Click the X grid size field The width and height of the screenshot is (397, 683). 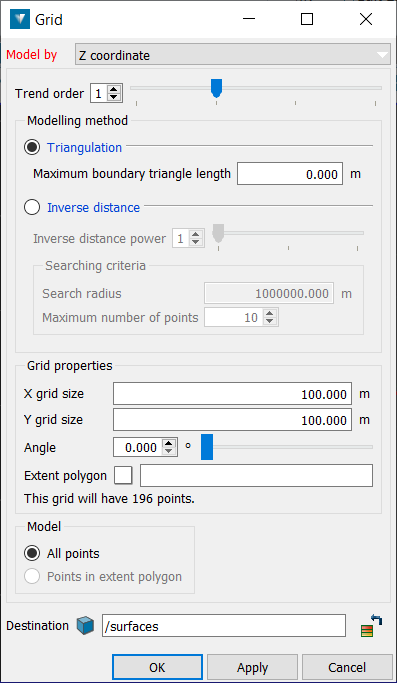[x=232, y=394]
